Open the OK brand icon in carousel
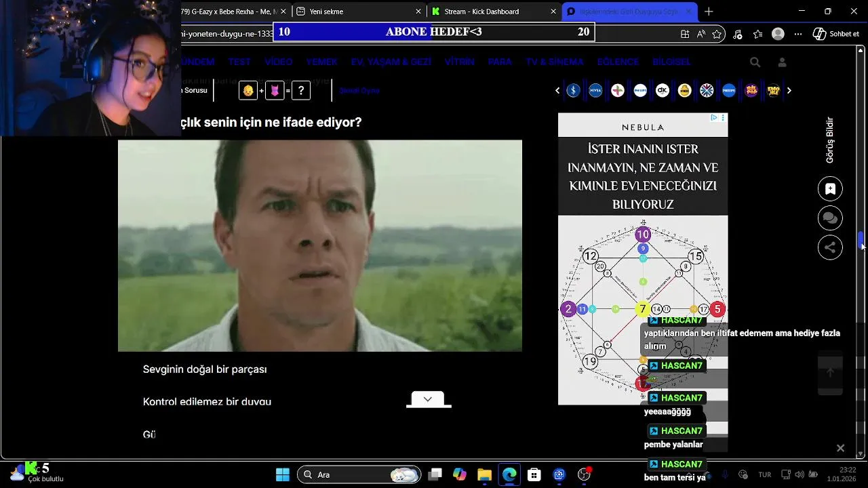 pos(663,90)
